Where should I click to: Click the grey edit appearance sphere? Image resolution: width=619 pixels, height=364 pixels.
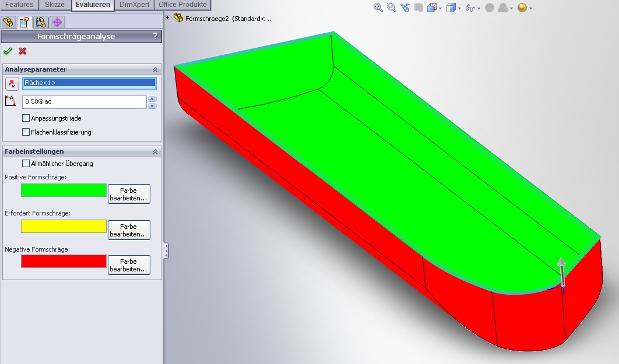490,8
